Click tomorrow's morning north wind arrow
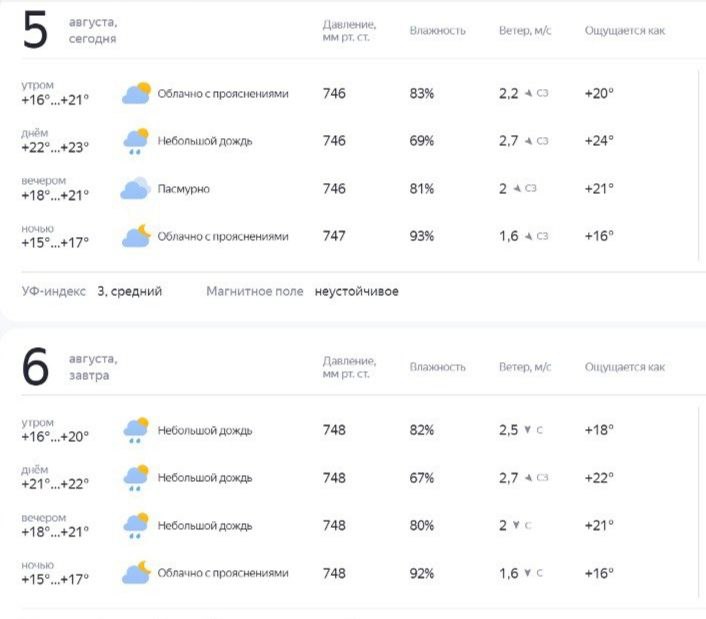The width and height of the screenshot is (706, 619). click(527, 430)
